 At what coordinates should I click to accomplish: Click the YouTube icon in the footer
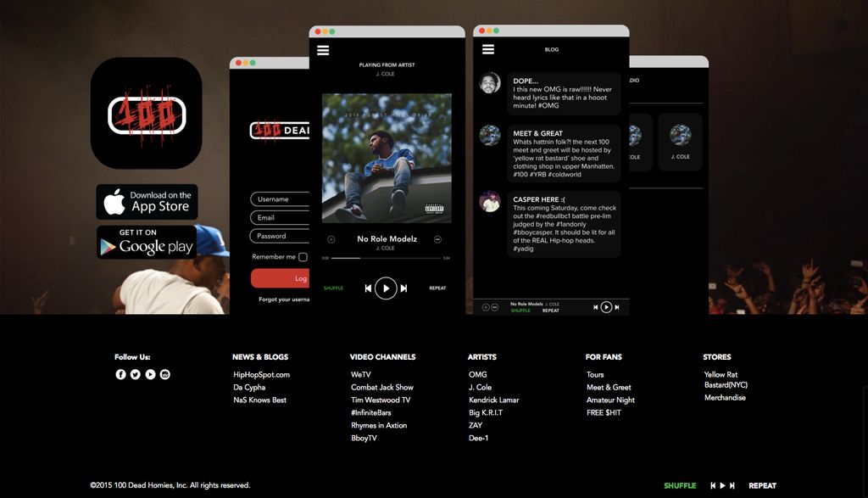pyautogui.click(x=149, y=374)
